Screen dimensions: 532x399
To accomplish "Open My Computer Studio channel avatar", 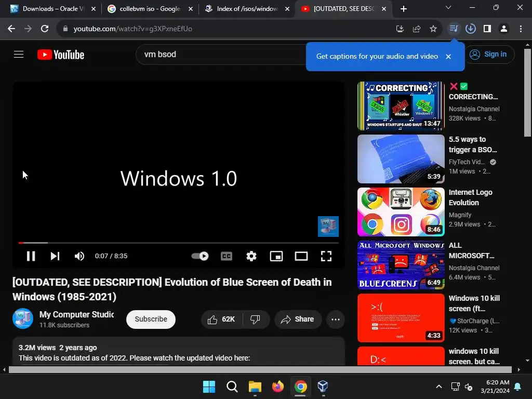I will [23, 318].
